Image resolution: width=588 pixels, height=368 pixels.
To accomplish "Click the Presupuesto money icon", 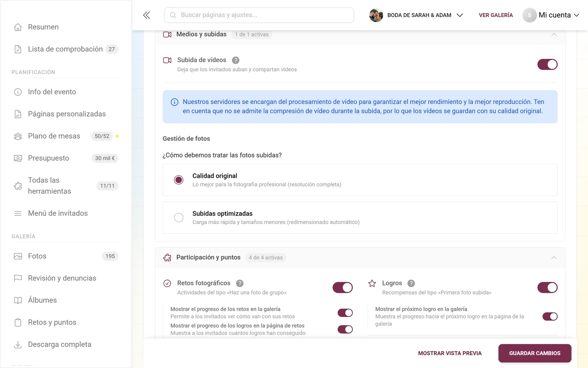I will [18, 158].
